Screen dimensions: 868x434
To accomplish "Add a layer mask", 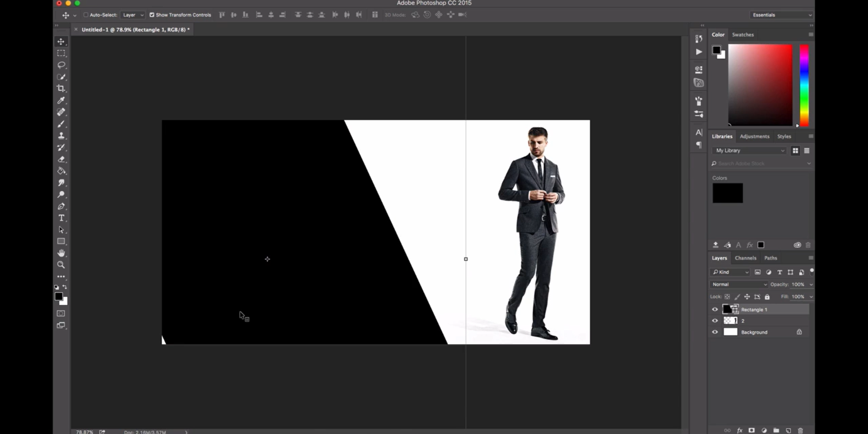I will pos(751,430).
